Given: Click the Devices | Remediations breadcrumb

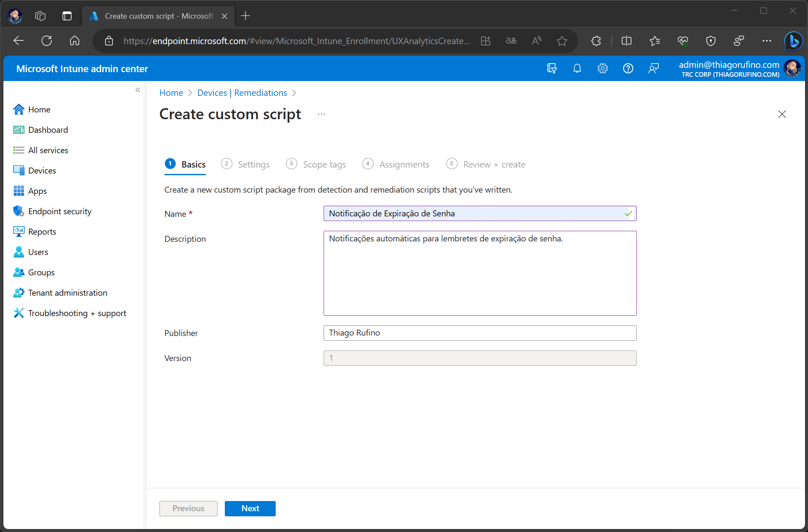Looking at the screenshot, I should pos(242,93).
